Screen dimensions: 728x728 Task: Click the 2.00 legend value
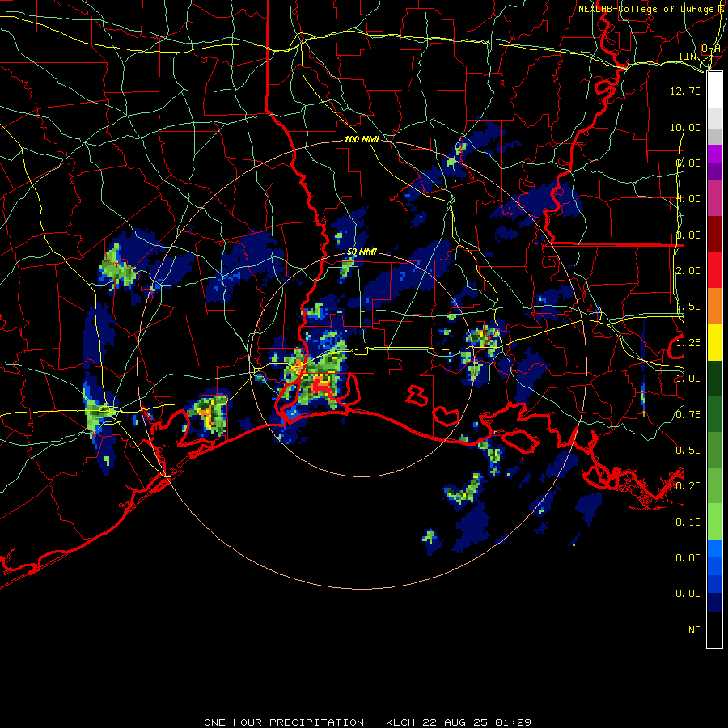coord(688,271)
